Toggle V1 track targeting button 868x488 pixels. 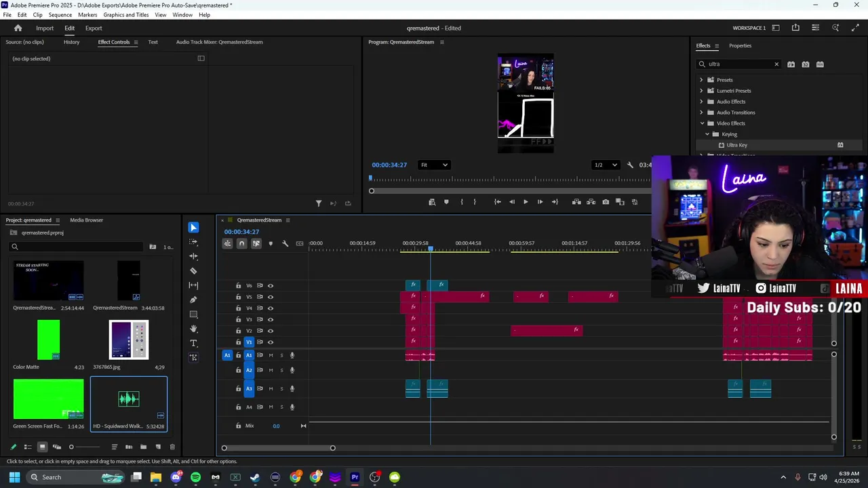(249, 342)
